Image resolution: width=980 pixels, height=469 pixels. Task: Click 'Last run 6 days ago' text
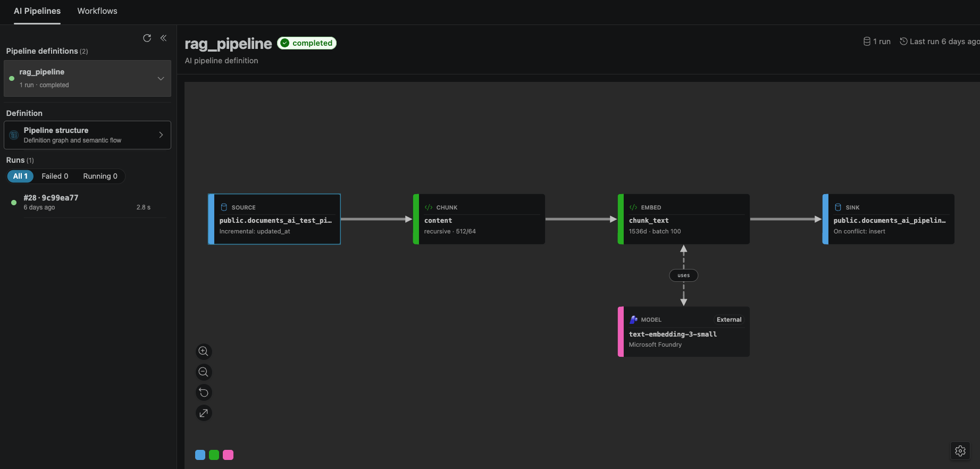[x=944, y=41]
